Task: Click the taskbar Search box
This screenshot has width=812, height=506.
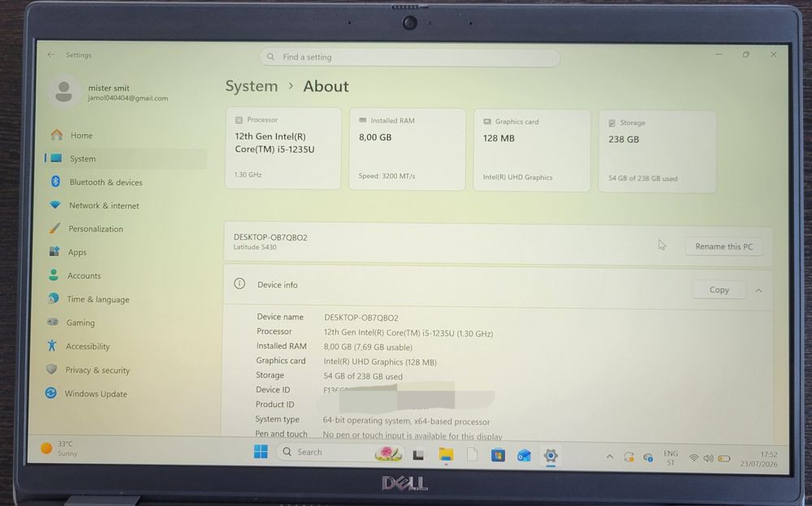Action: (x=341, y=452)
